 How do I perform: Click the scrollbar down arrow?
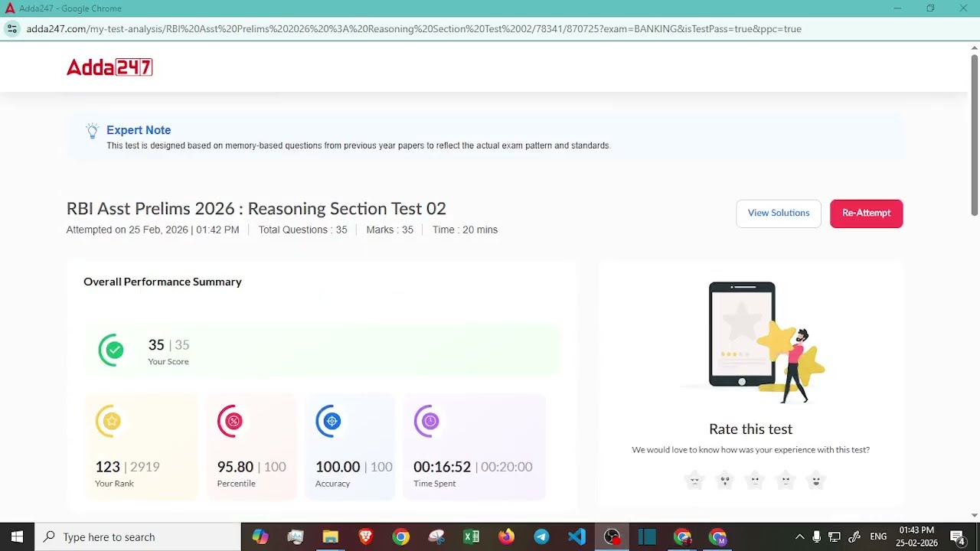click(x=974, y=515)
